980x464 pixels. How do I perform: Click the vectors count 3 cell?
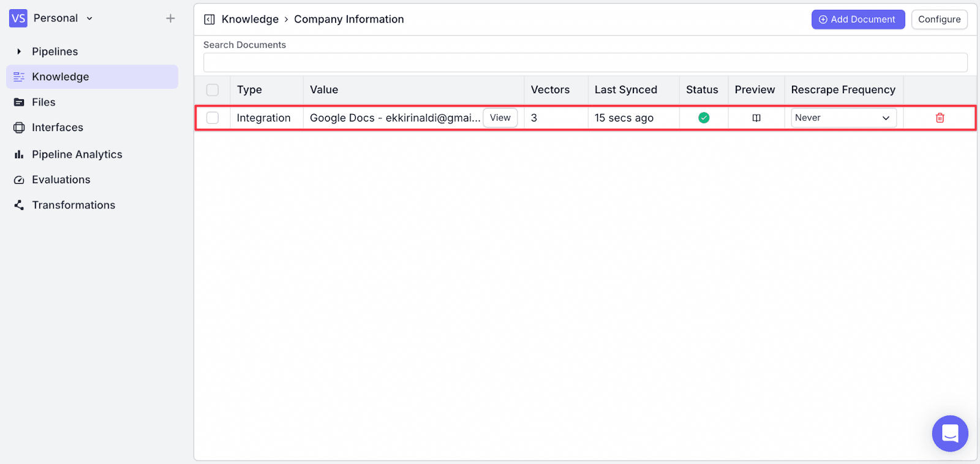[x=534, y=118]
